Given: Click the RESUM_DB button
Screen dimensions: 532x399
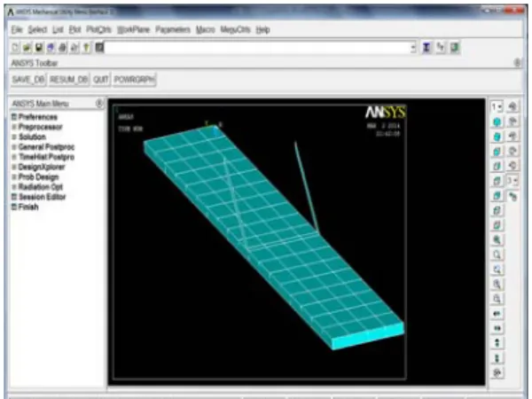Looking at the screenshot, I should pyautogui.click(x=68, y=80).
